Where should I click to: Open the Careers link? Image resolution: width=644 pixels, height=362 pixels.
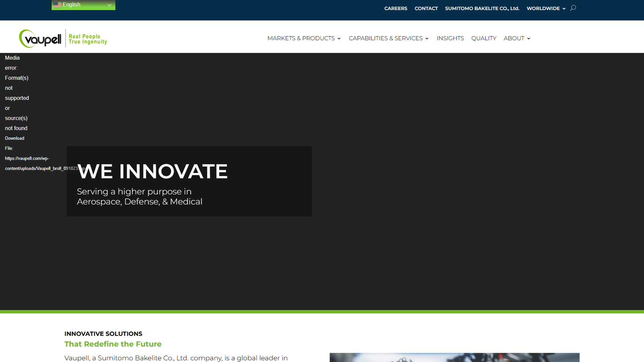396,8
